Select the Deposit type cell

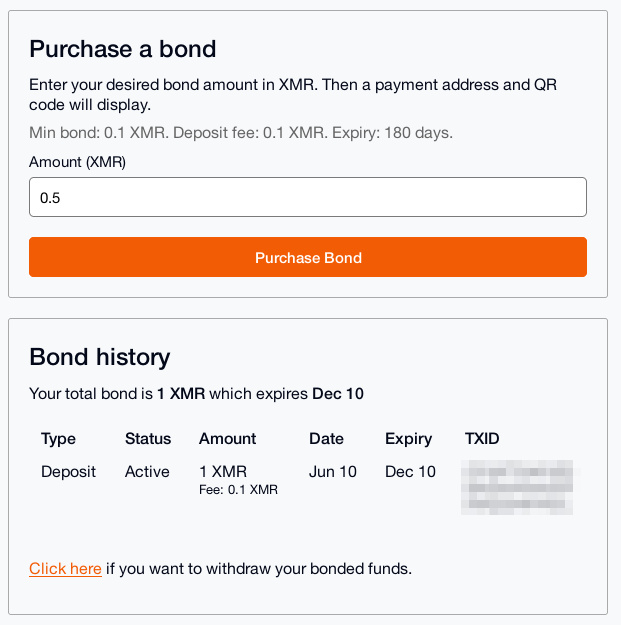69,471
